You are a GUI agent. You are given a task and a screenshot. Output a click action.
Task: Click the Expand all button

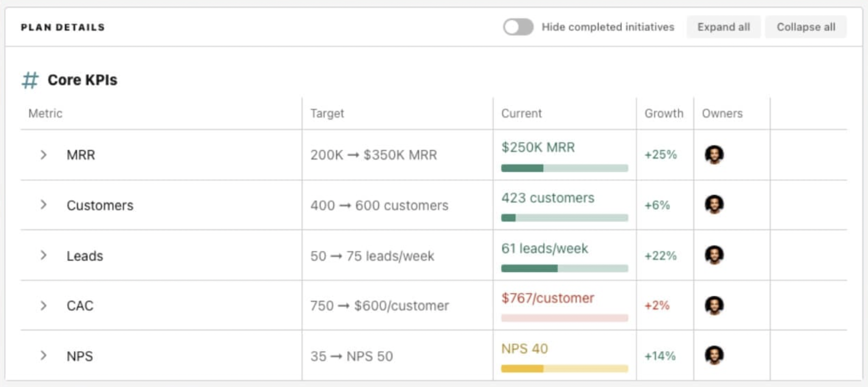(723, 27)
